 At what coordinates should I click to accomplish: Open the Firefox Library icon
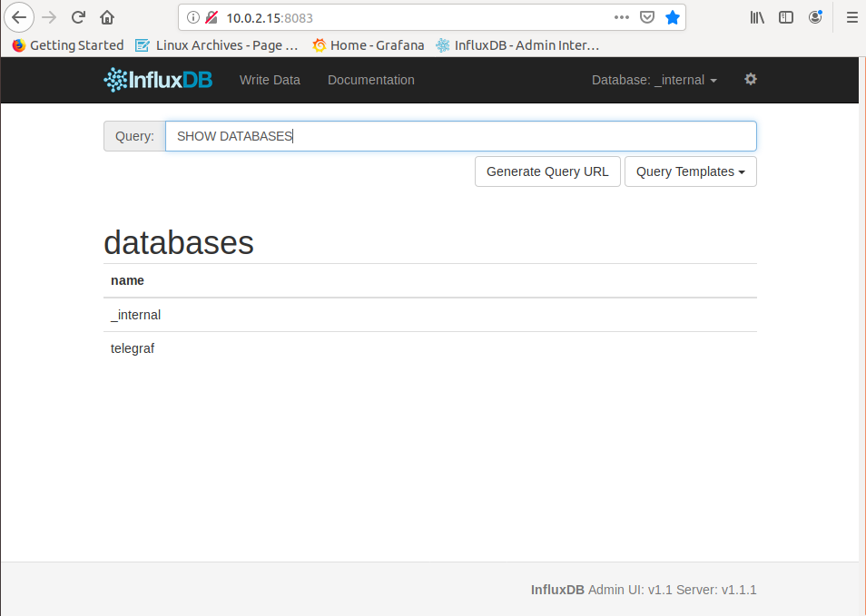coord(757,17)
